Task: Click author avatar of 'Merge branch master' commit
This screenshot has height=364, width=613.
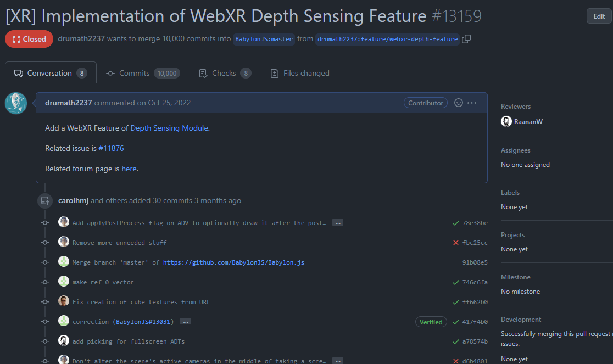Action: click(64, 261)
